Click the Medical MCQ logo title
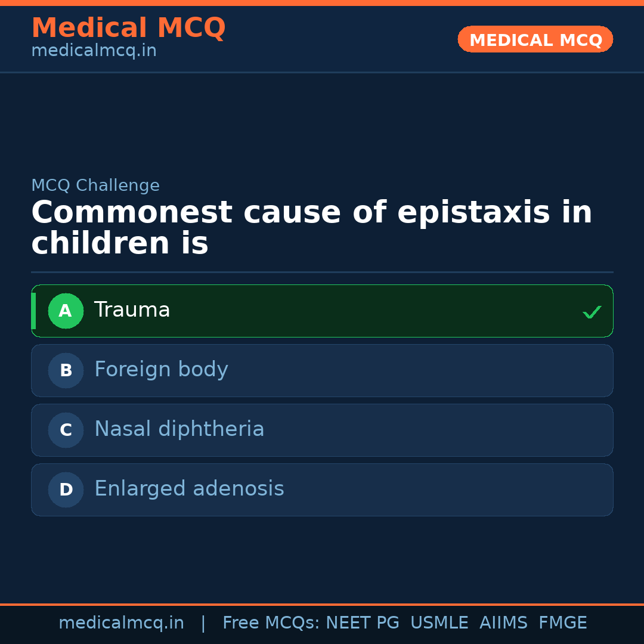Image resolution: width=644 pixels, height=644 pixels. (128, 28)
